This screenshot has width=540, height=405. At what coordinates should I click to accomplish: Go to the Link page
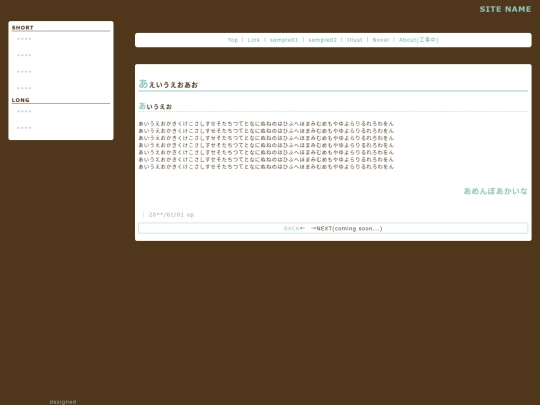click(254, 40)
